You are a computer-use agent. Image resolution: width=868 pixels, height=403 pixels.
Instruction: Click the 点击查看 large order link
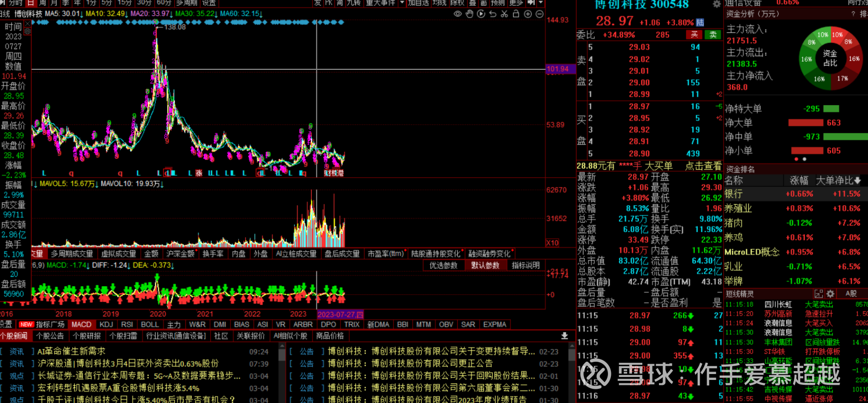(x=703, y=166)
